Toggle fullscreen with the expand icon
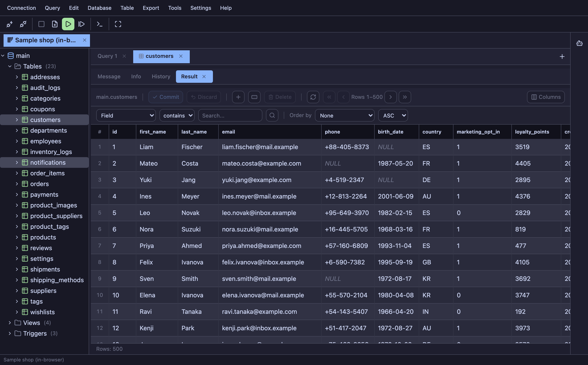 tap(118, 24)
